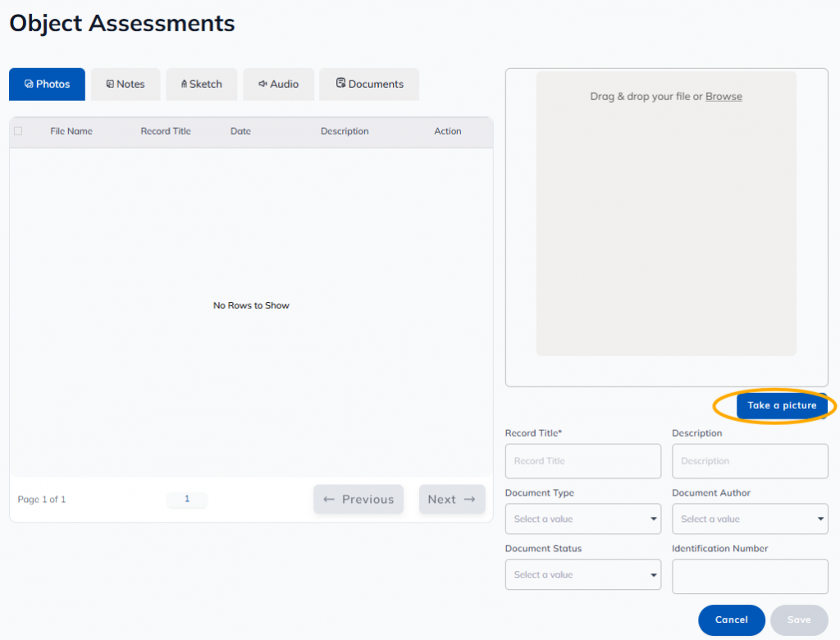Click the speaker icon on Audio tab
The height and width of the screenshot is (640, 840).
(262, 85)
